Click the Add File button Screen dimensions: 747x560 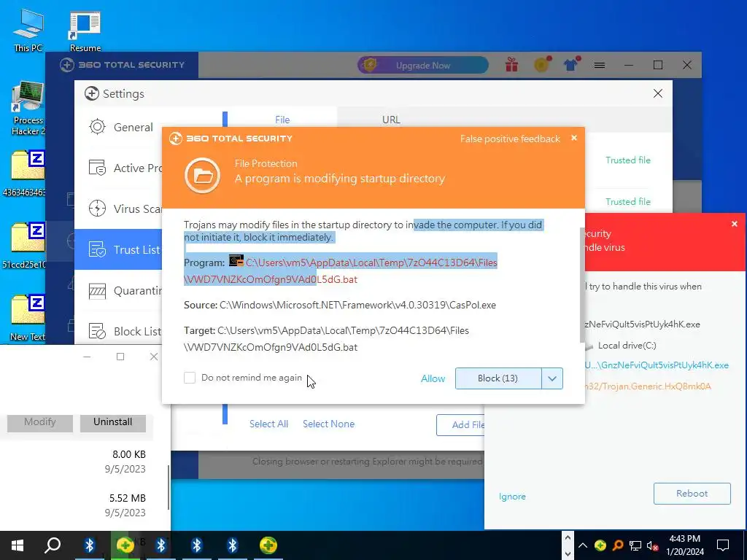[x=461, y=425]
